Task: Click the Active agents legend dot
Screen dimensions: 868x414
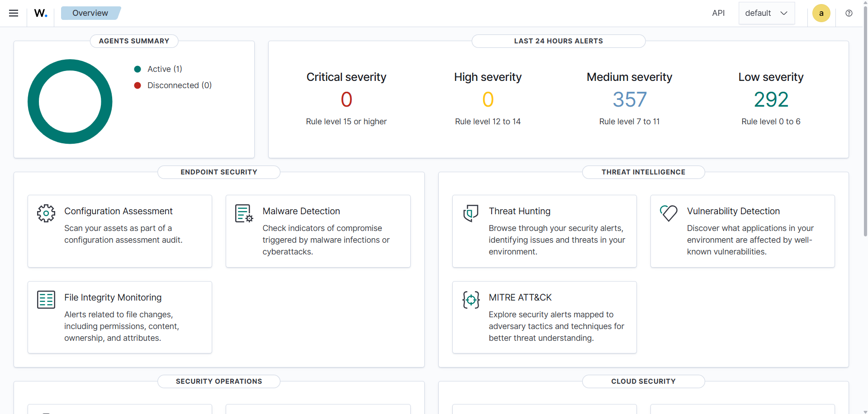Action: [138, 69]
